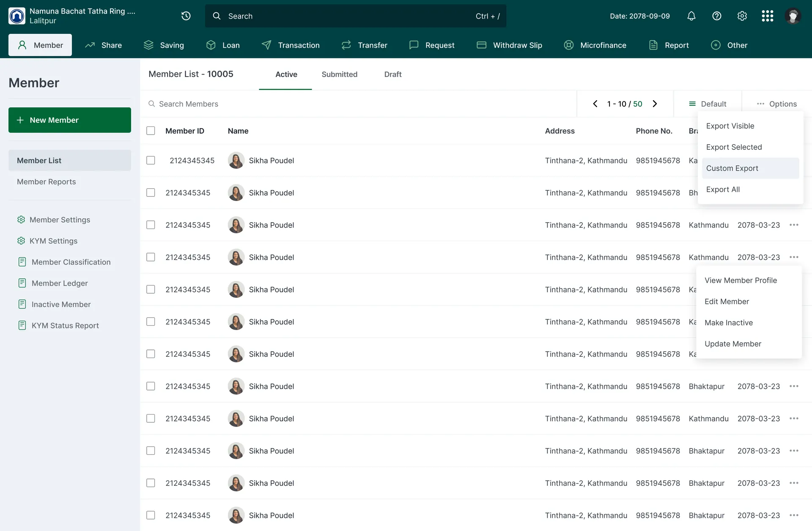The width and height of the screenshot is (812, 531).
Task: Switch to the Active tab
Action: [x=286, y=74]
